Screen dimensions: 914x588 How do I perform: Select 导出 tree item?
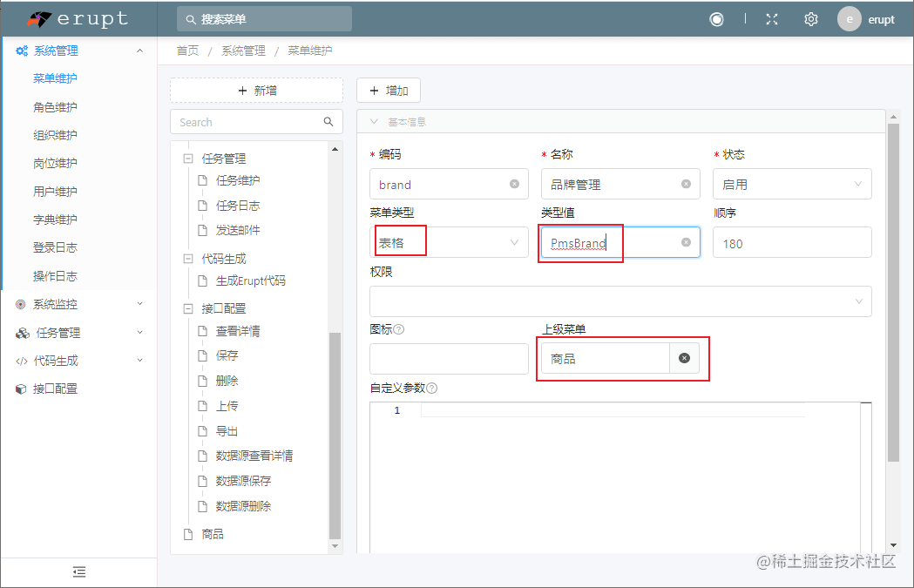coord(227,431)
